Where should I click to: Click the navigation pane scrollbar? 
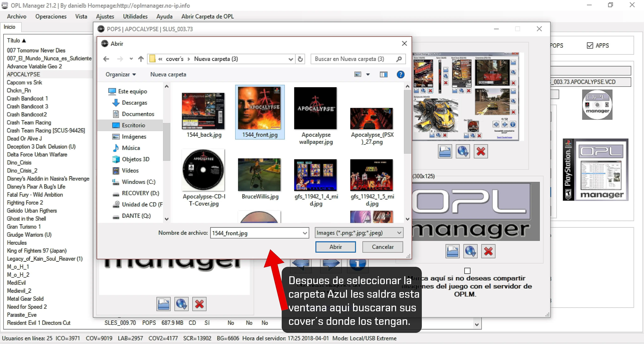pyautogui.click(x=167, y=142)
